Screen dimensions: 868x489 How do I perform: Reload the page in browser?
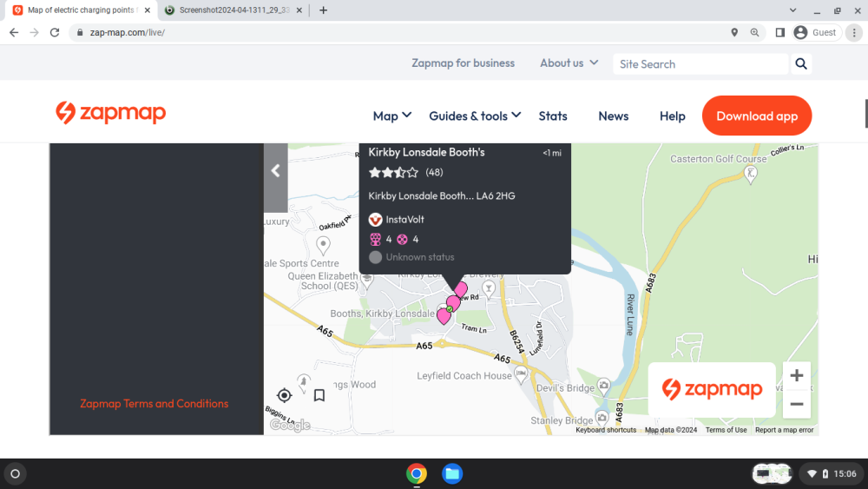54,33
